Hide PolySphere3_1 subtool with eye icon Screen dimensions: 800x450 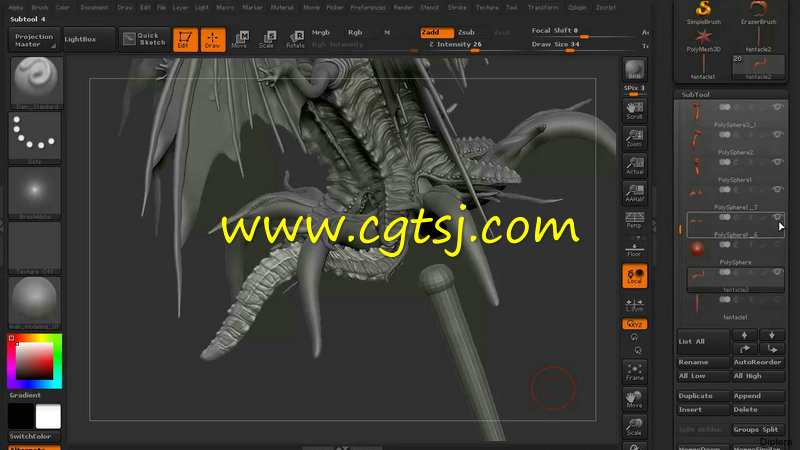pyautogui.click(x=777, y=107)
